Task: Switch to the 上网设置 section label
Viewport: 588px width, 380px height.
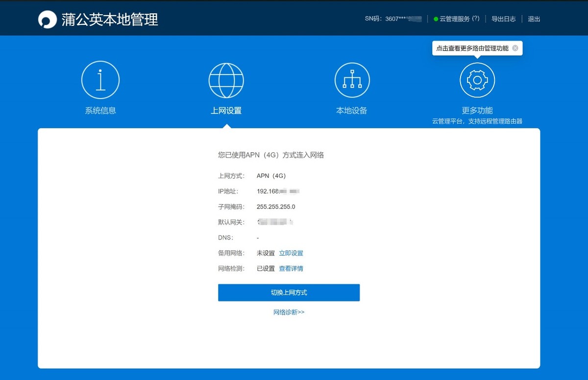Action: [226, 110]
